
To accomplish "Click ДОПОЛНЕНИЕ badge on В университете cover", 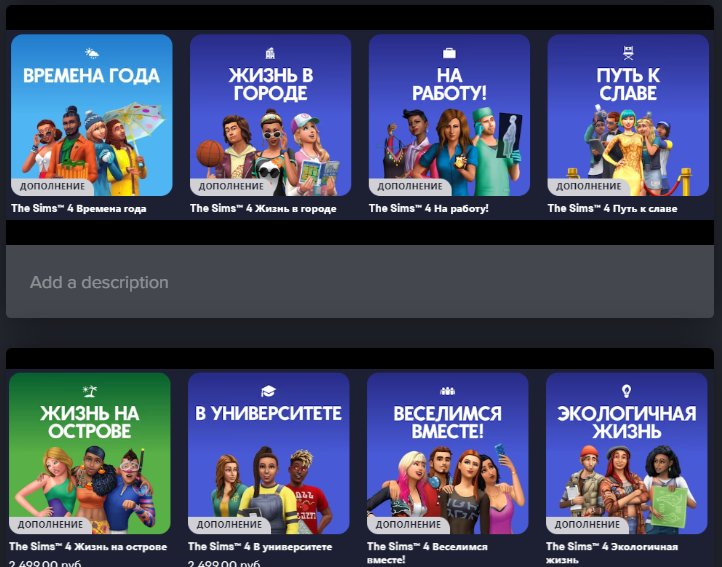I will tap(229, 524).
